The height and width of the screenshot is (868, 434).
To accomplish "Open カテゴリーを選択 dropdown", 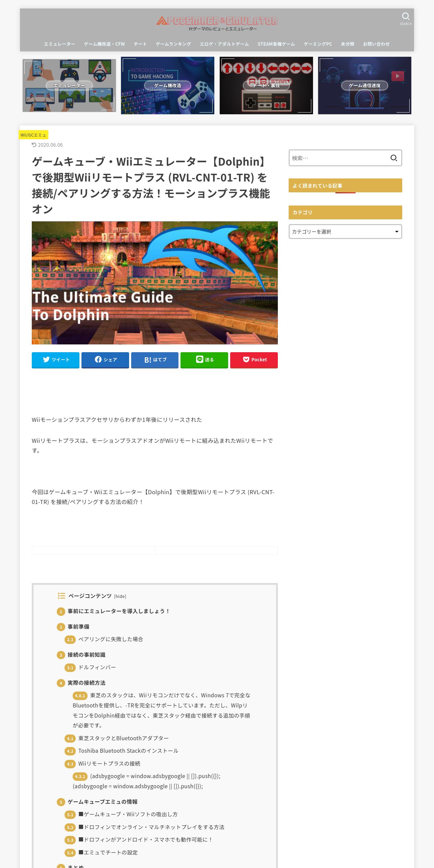I will coord(345,232).
